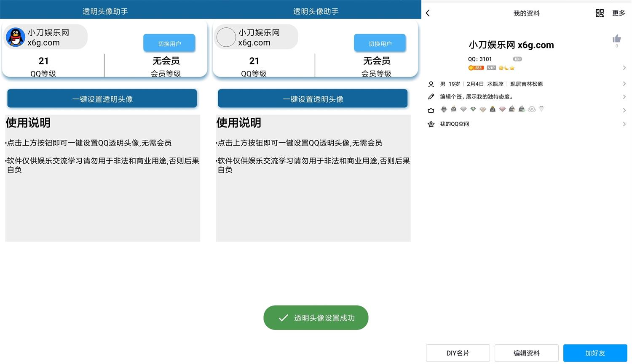The image size is (632, 364).
Task: Click the green checkmark in success toast
Action: 283,318
